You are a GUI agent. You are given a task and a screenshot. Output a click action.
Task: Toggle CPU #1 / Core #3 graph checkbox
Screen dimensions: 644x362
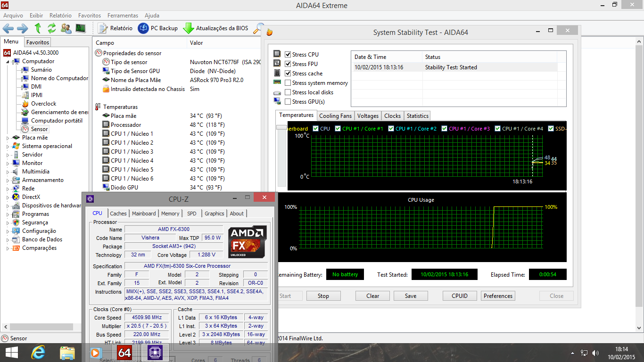click(444, 128)
